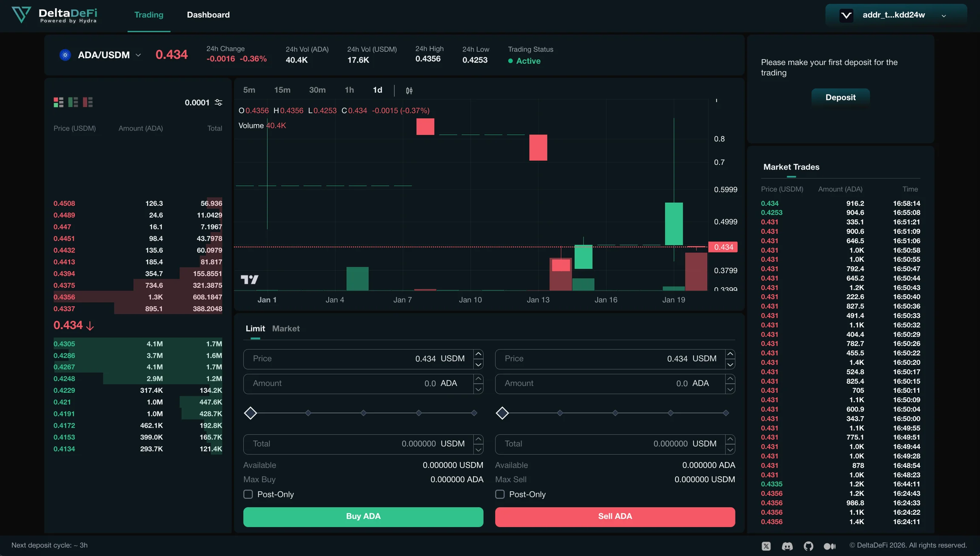This screenshot has width=980, height=556.
Task: Set chart interval to 30m
Action: click(317, 90)
